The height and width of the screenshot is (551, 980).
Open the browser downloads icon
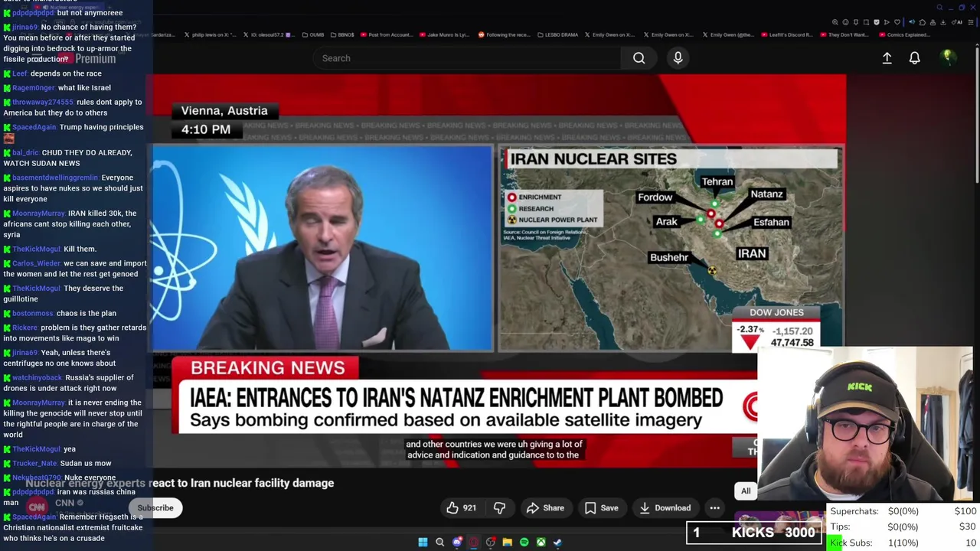(943, 22)
